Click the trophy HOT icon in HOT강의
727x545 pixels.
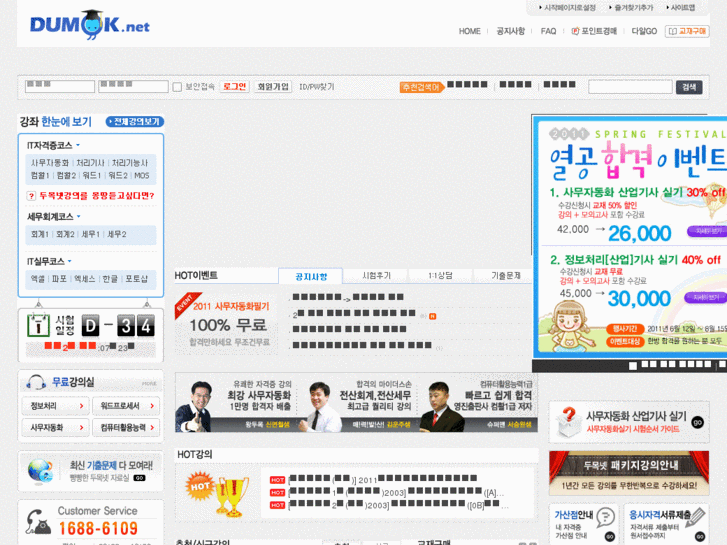[217, 493]
